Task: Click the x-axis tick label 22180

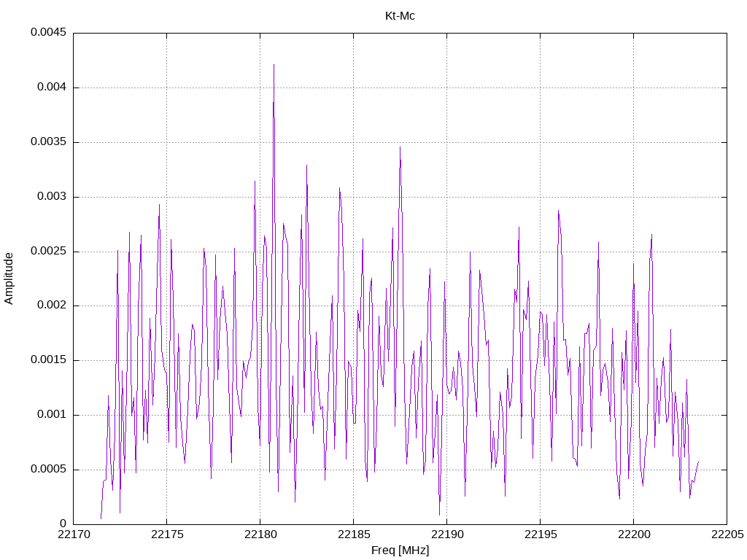Action: [260, 534]
